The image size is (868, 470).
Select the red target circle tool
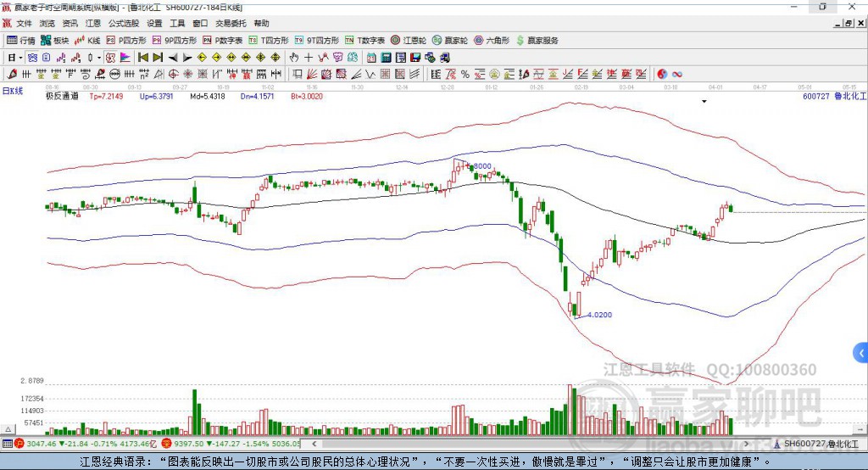click(x=173, y=75)
